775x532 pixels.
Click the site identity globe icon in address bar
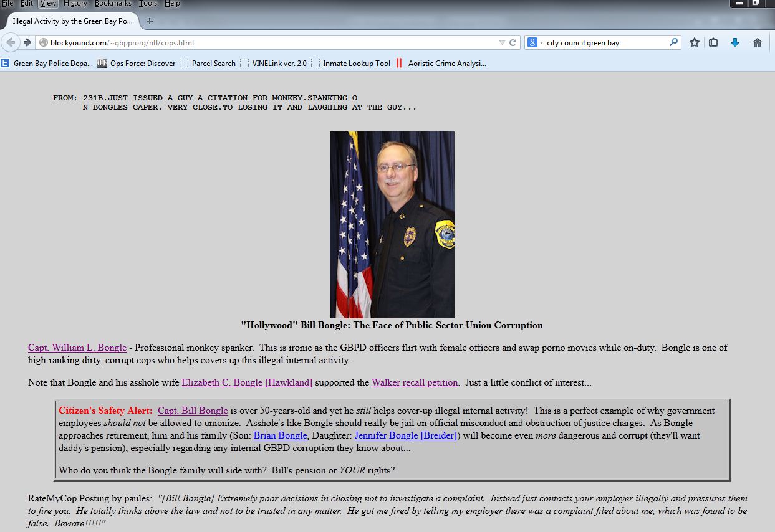[x=43, y=43]
